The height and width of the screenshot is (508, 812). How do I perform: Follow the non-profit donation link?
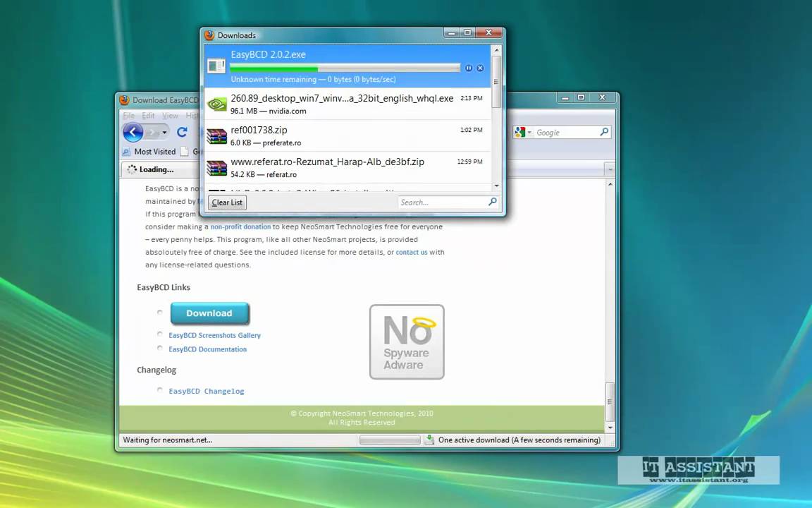240,226
